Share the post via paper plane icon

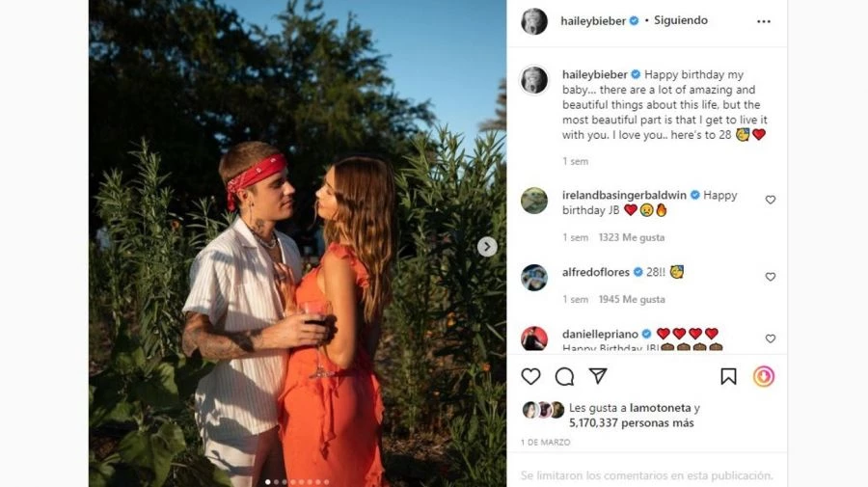point(598,376)
